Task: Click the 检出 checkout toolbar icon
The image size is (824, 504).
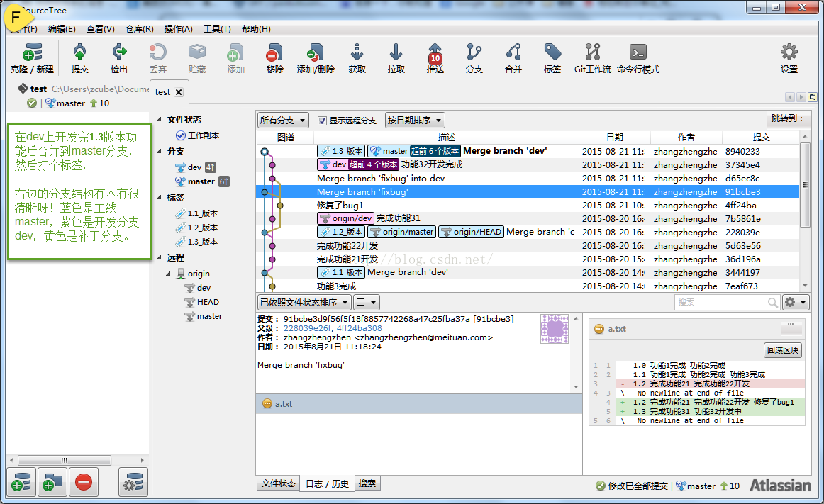Action: [x=118, y=52]
